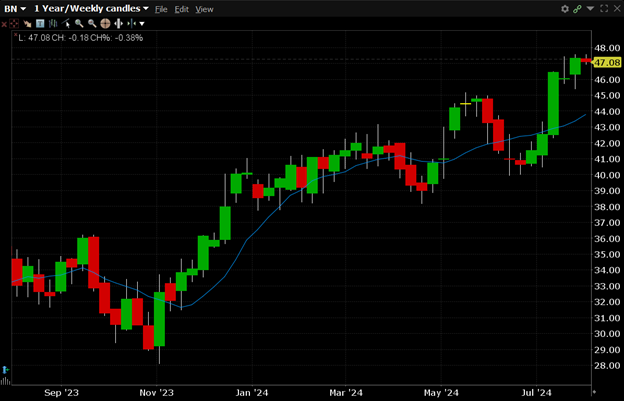Click the zoom in magnifier icon
This screenshot has height=401, width=624.
[79, 24]
